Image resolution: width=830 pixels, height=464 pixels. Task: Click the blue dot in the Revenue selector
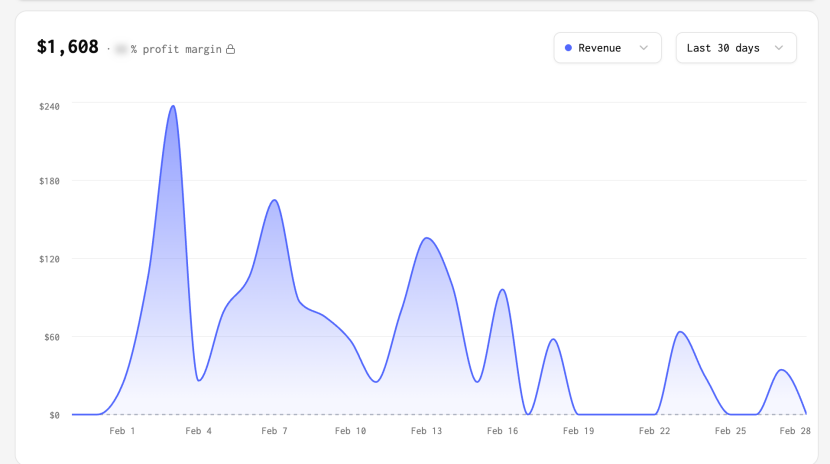click(x=569, y=48)
